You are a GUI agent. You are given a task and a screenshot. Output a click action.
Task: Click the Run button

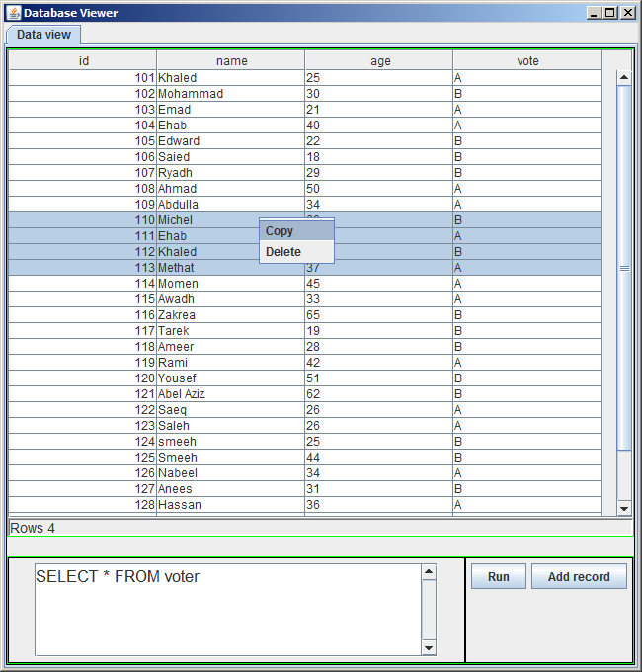pos(499,576)
